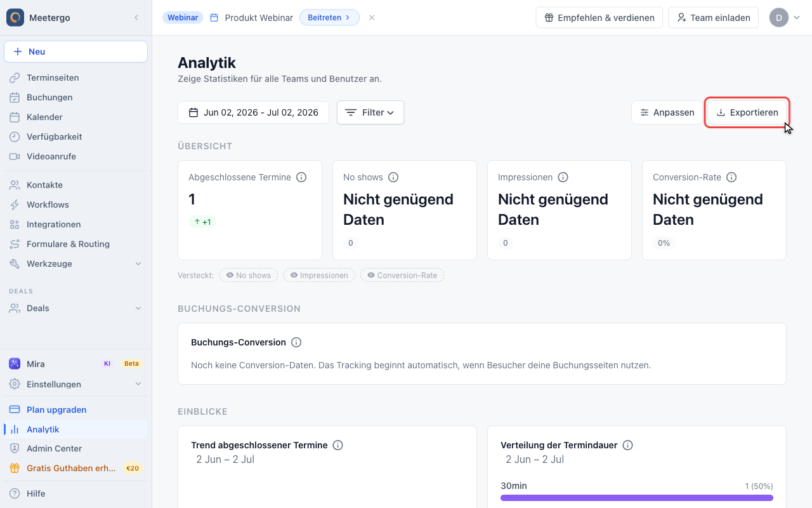This screenshot has width=812, height=508.
Task: Click the +1 trend badge
Action: pos(202,222)
